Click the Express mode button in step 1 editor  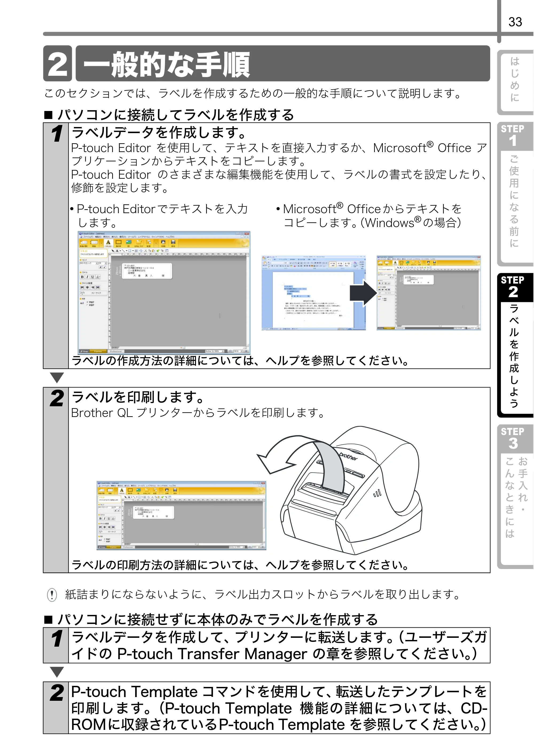(x=98, y=351)
